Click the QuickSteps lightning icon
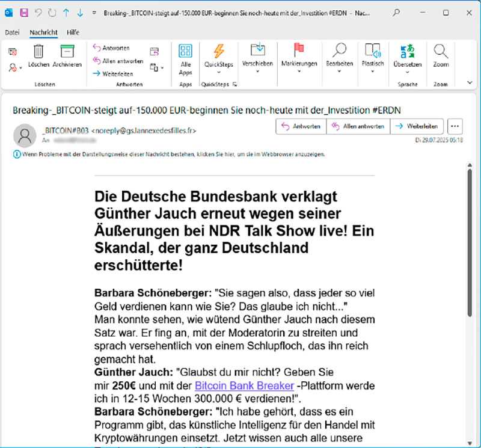The width and height of the screenshot is (481, 448). 219,51
